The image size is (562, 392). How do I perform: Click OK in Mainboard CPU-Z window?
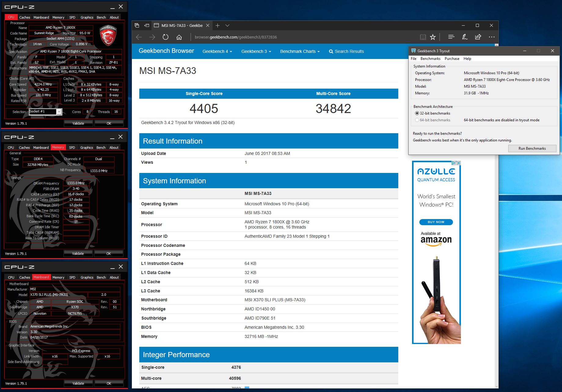tap(109, 383)
